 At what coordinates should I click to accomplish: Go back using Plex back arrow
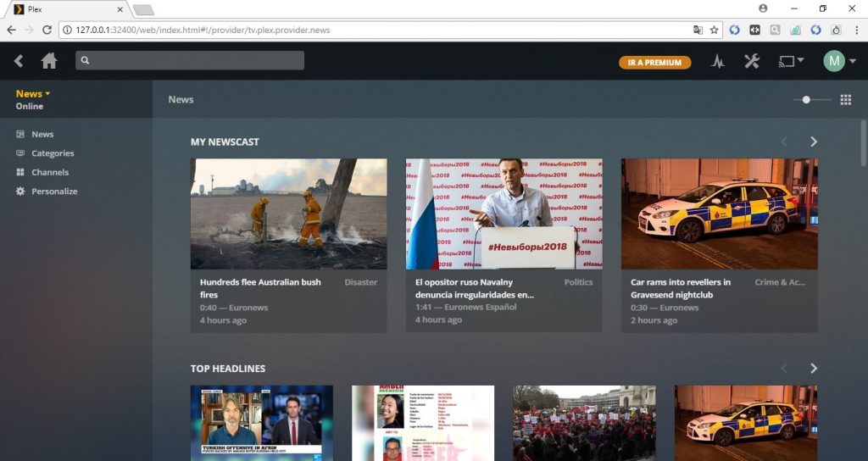click(x=19, y=61)
